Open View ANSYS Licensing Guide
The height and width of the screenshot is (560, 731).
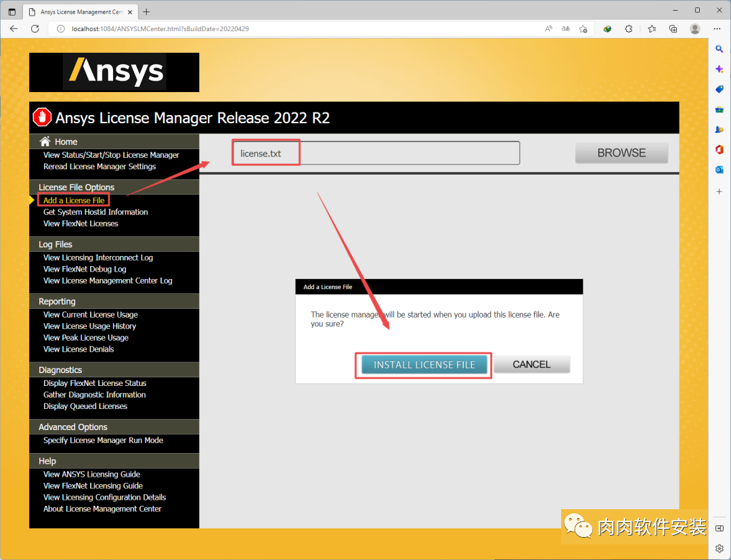point(91,474)
